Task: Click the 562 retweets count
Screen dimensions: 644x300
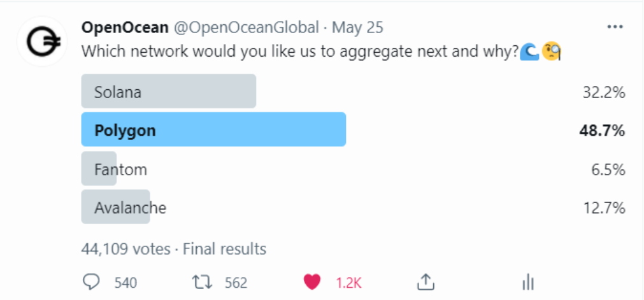Action: click(236, 283)
